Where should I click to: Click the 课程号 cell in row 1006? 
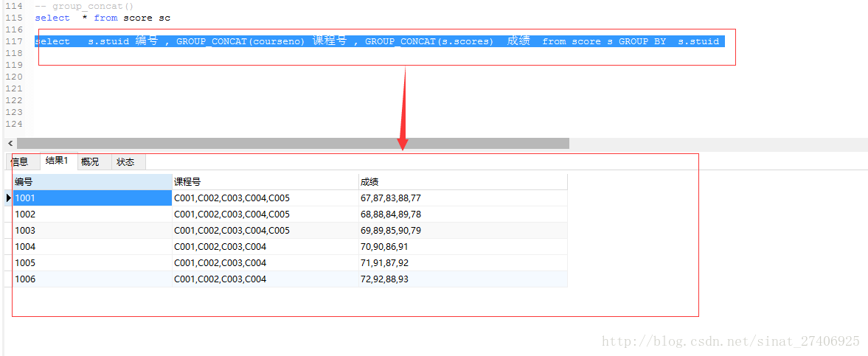coord(265,279)
